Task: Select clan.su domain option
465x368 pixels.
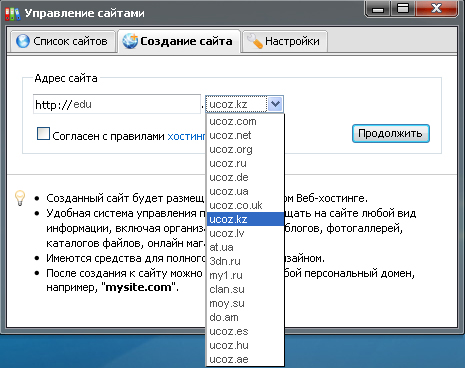Action: pos(245,289)
